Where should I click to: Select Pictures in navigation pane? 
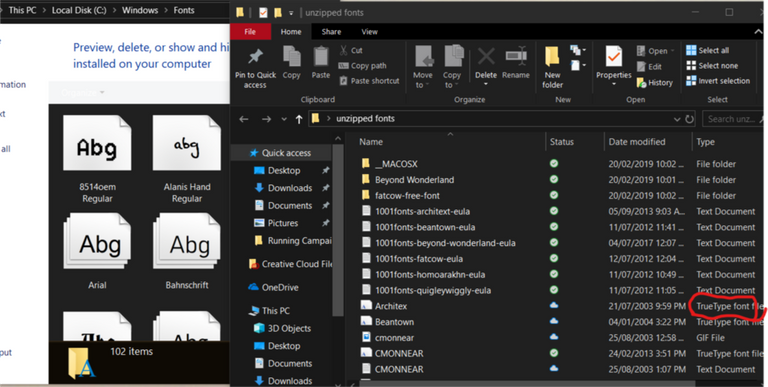tap(283, 223)
